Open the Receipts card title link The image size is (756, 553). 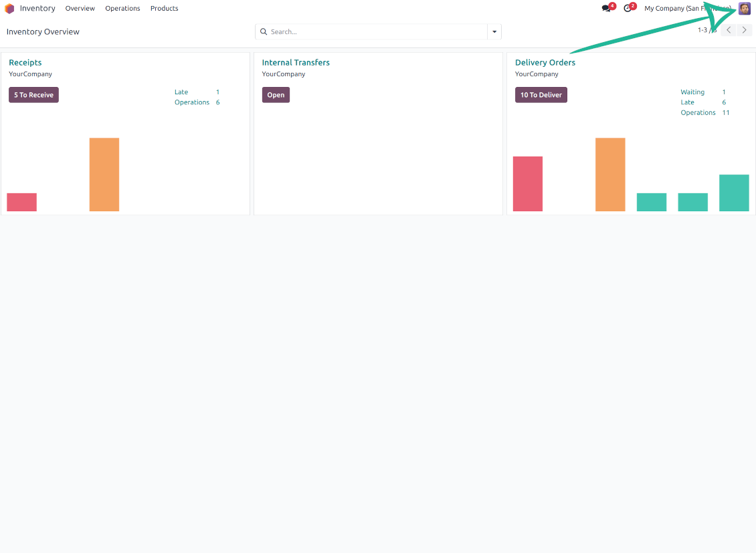(25, 63)
